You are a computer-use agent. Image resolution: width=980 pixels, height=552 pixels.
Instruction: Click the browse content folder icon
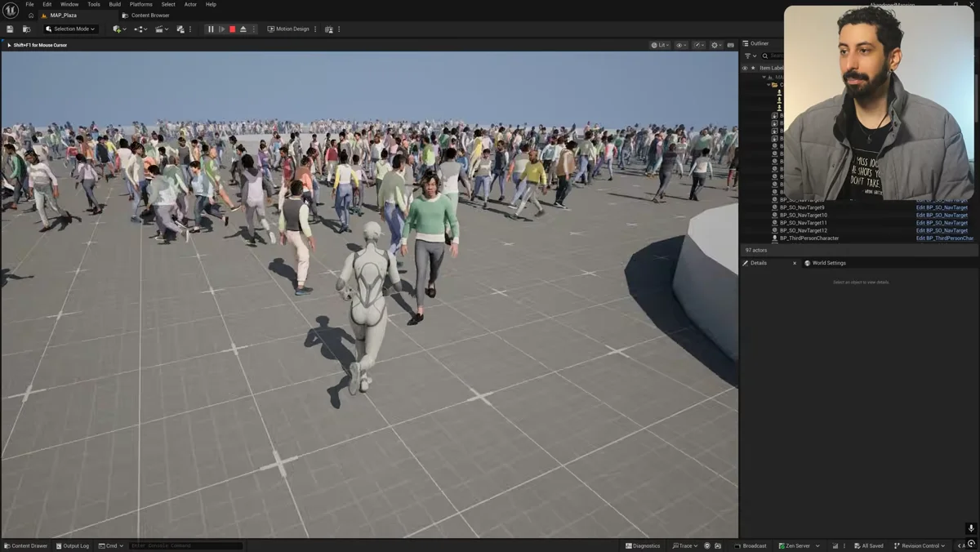click(x=26, y=29)
